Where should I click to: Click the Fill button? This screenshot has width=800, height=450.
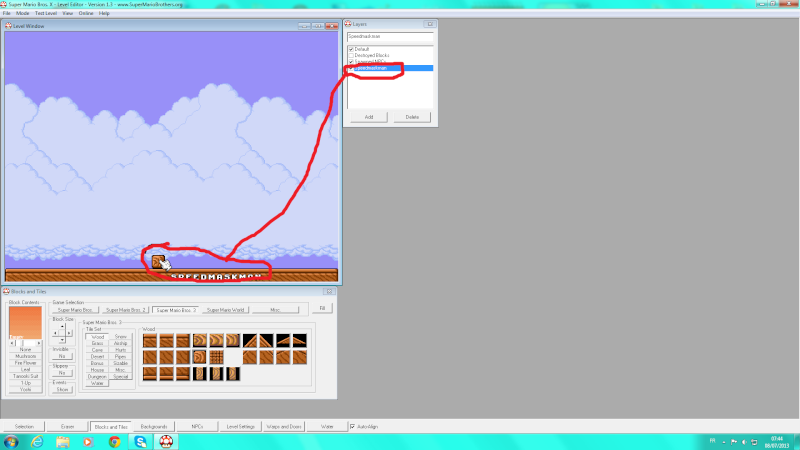tap(322, 308)
